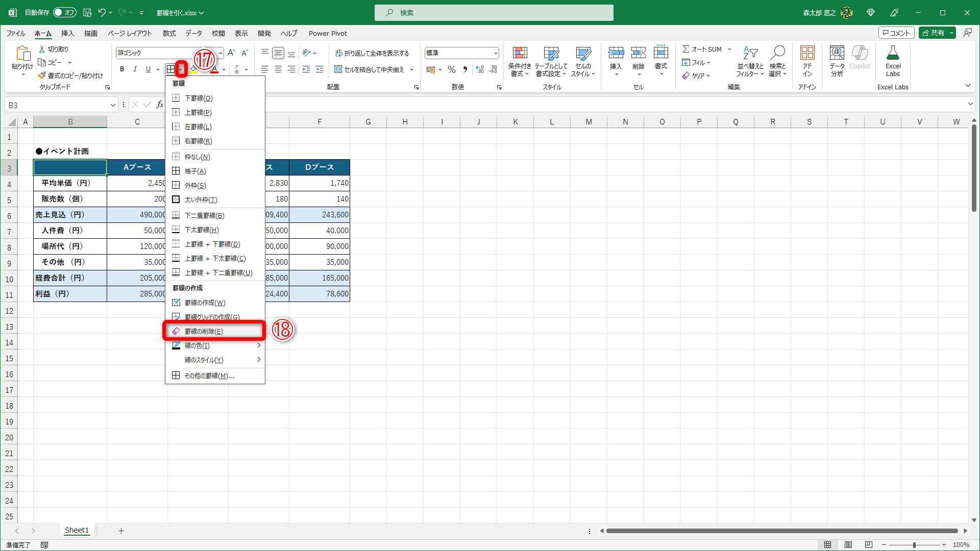This screenshot has width=980, height=551.
Task: Click the Conditional Formatting icon
Action: pos(520,53)
